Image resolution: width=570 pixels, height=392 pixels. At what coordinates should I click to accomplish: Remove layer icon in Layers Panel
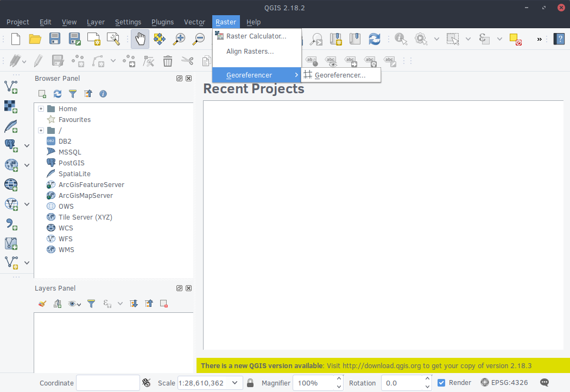(164, 304)
